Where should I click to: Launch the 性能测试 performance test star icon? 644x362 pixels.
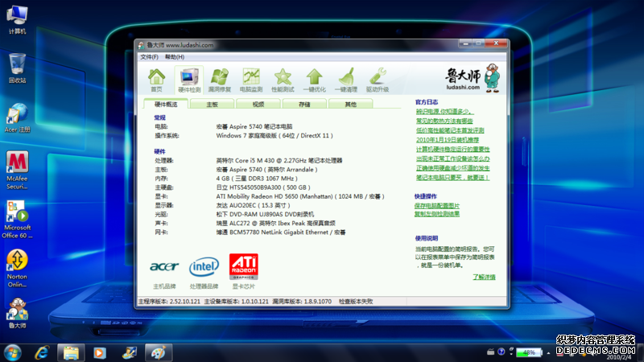pos(283,80)
